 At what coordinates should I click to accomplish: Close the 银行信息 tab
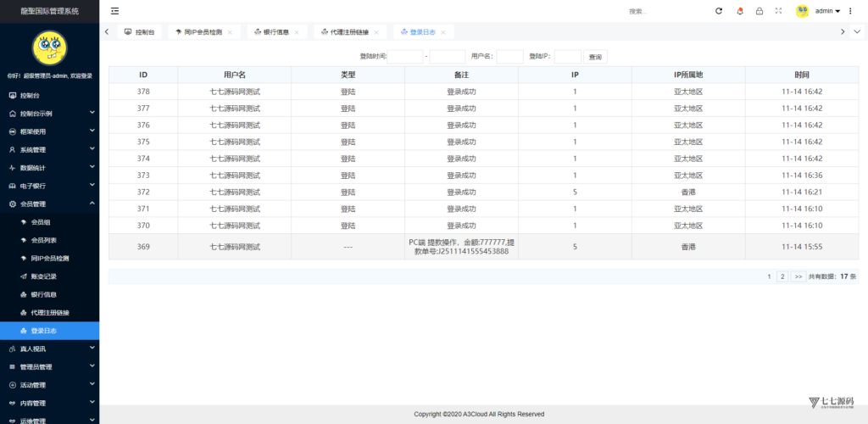(296, 33)
